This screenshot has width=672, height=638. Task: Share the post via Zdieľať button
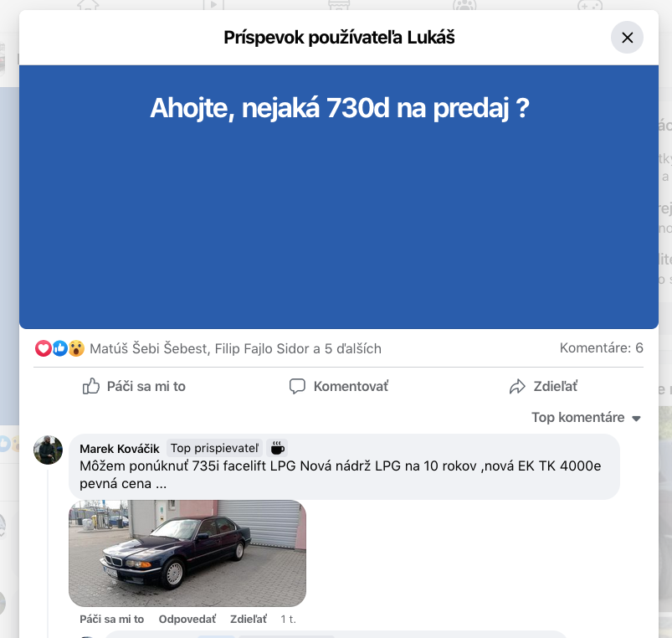click(x=543, y=386)
